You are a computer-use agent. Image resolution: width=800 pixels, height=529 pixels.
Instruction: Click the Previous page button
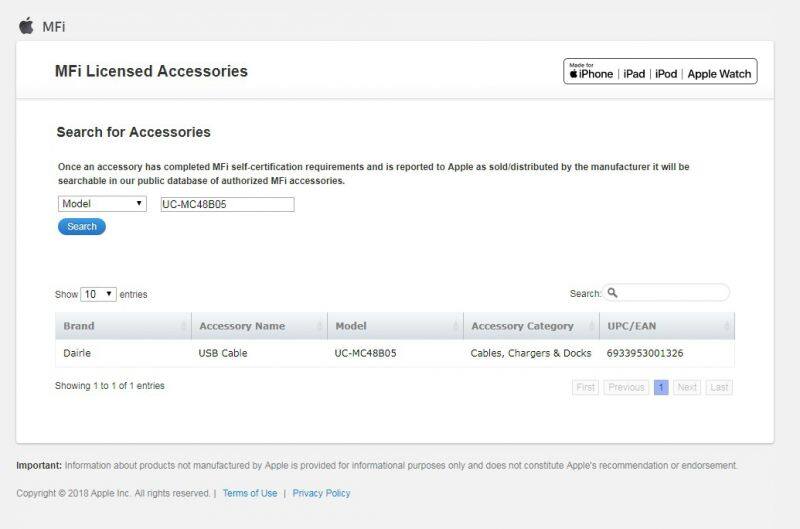[626, 387]
